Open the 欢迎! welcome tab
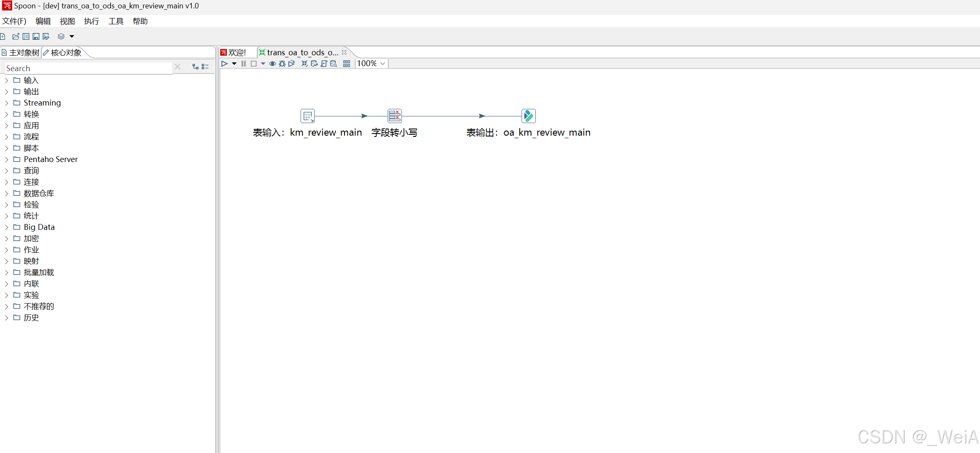This screenshot has height=453, width=980. 236,52
